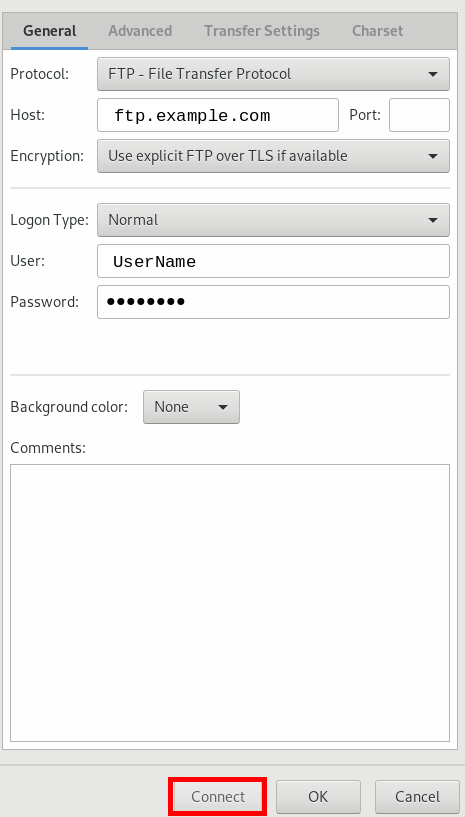Screen dimensions: 465x817
Task: Open the Protocol dropdown list
Action: click(x=273, y=74)
